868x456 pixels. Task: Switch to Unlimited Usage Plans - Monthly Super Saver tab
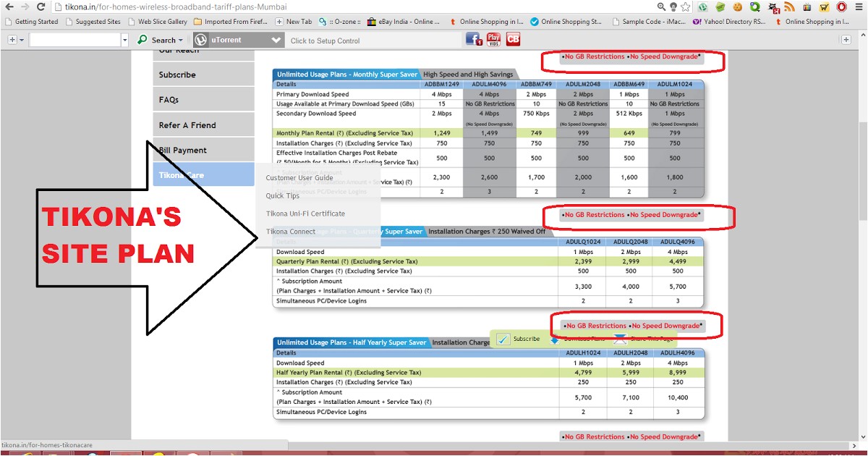(x=346, y=74)
